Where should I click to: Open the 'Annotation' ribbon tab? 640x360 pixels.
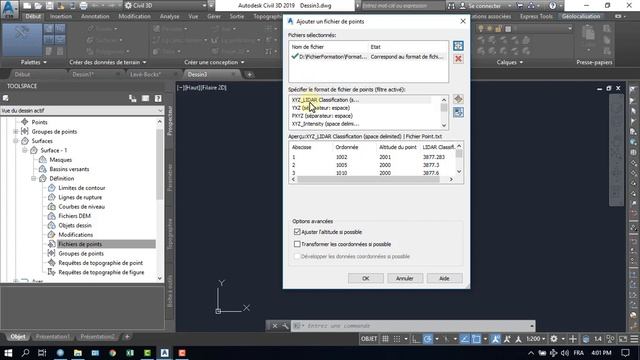click(95, 16)
